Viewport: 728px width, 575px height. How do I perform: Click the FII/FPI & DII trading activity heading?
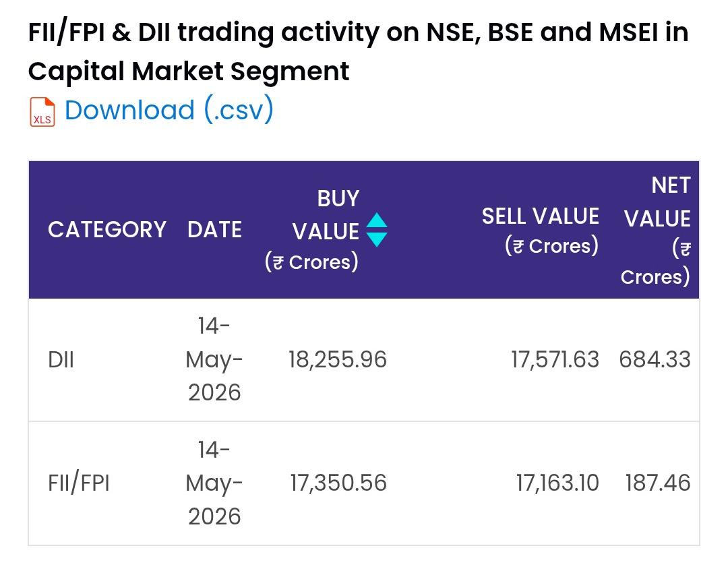pos(358,51)
